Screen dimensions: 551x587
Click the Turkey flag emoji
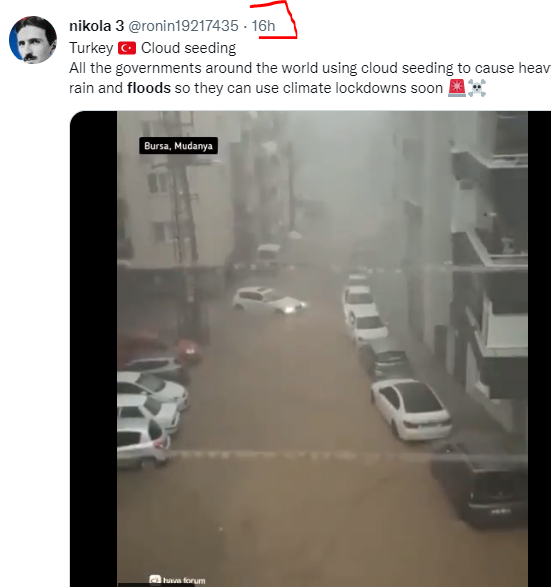click(127, 49)
